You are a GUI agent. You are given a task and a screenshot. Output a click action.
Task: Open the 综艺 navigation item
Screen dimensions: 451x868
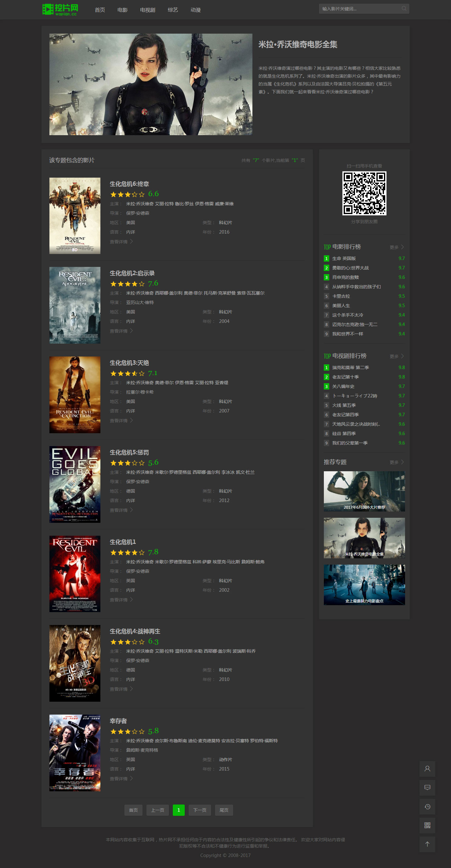click(x=173, y=10)
